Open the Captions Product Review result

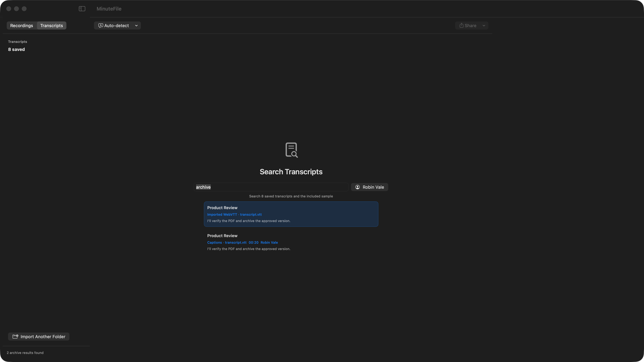291,242
